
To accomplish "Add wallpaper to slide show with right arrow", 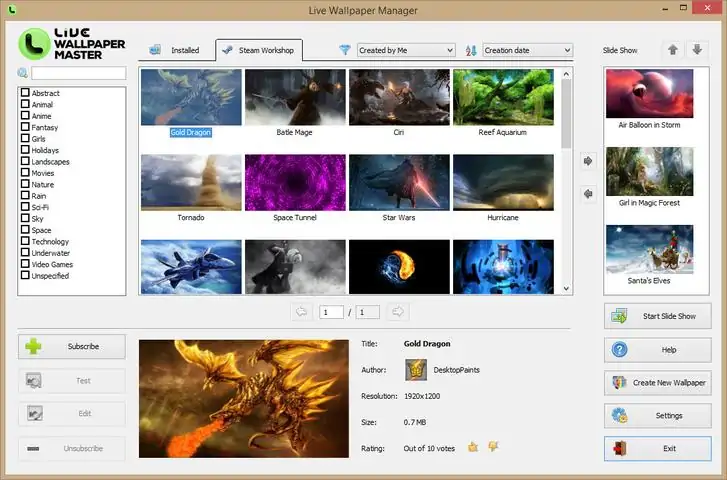I will [588, 161].
